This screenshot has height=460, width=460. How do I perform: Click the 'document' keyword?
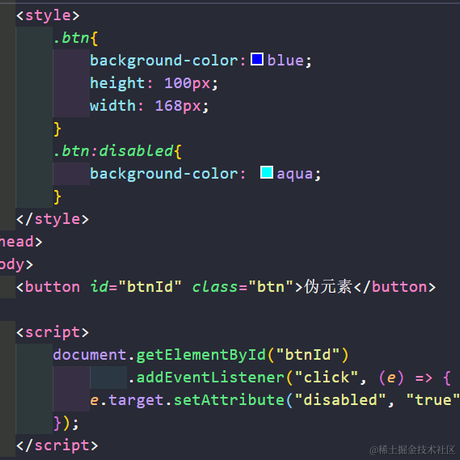point(90,355)
